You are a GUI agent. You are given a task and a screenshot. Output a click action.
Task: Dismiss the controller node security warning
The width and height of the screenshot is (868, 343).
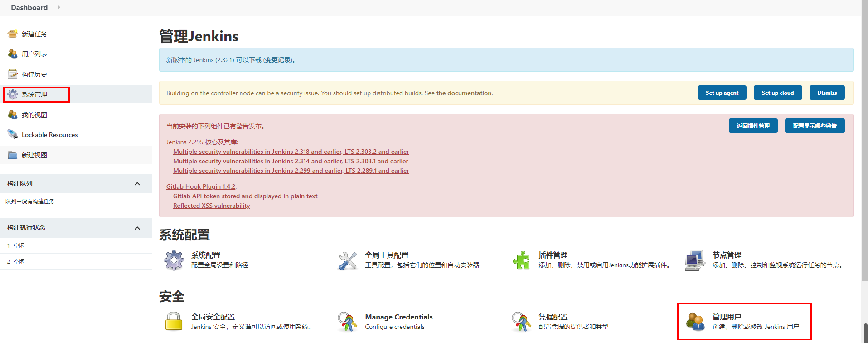click(x=827, y=93)
